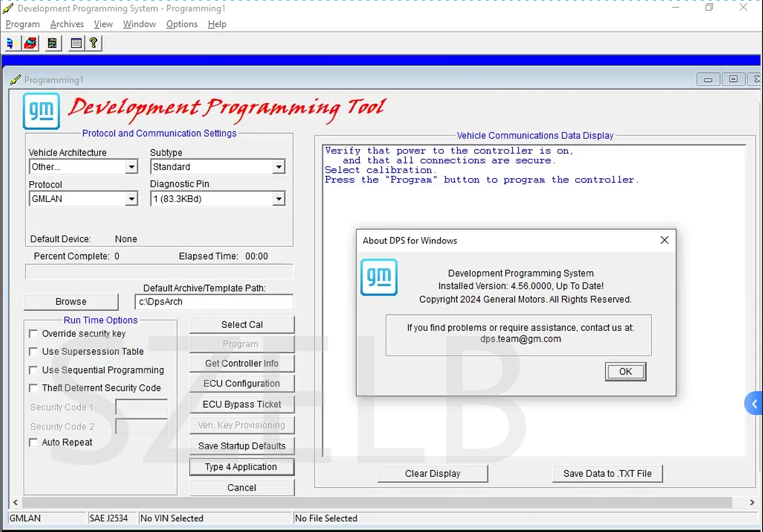Toggle the Auto Repeat checkbox
This screenshot has height=532, width=763.
(33, 442)
